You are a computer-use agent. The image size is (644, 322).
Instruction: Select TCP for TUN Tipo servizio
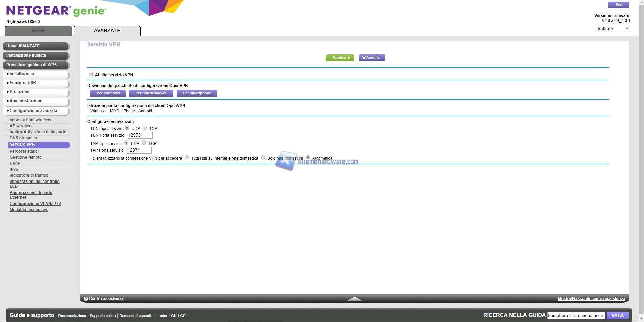click(145, 128)
